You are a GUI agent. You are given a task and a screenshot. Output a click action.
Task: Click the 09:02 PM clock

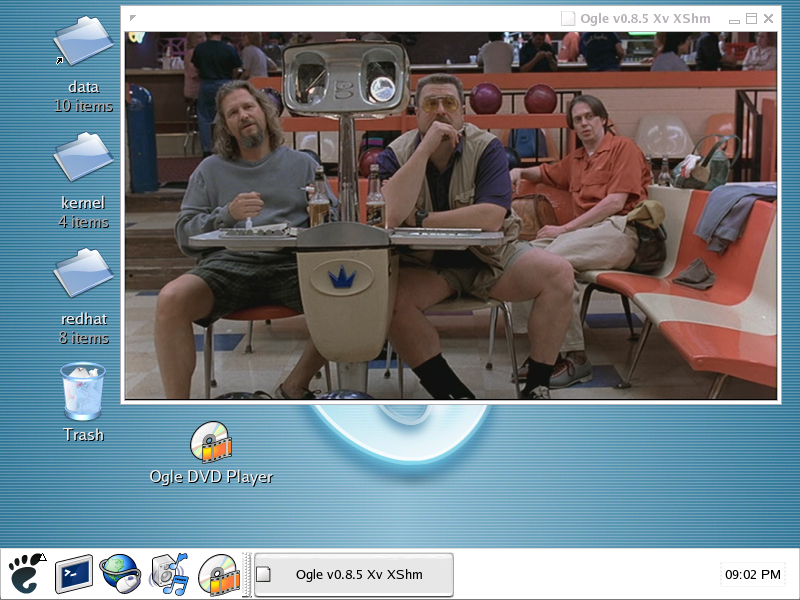753,574
